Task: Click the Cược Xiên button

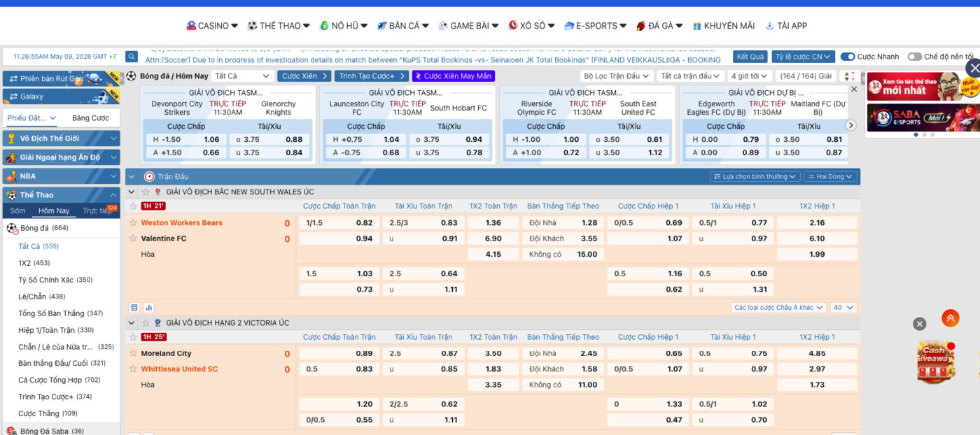Action: click(304, 76)
